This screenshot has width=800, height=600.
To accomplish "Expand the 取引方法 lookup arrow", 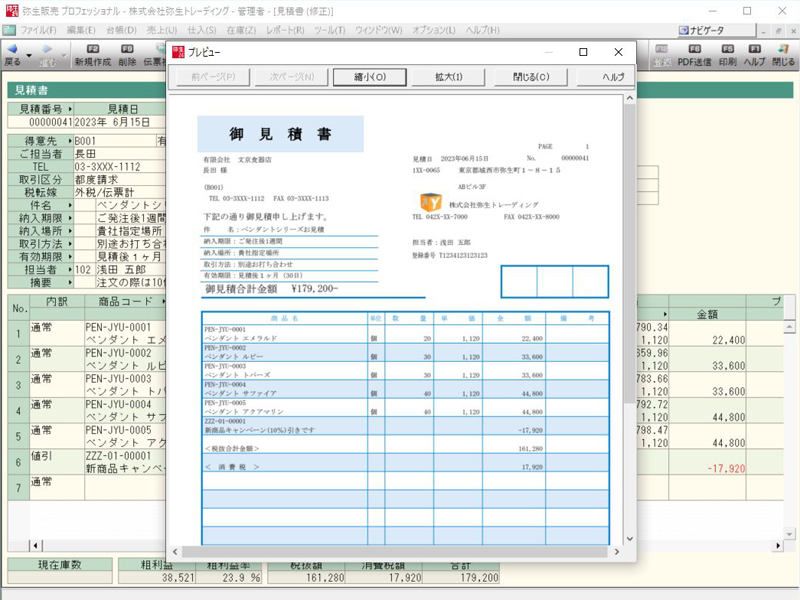I will 70,244.
